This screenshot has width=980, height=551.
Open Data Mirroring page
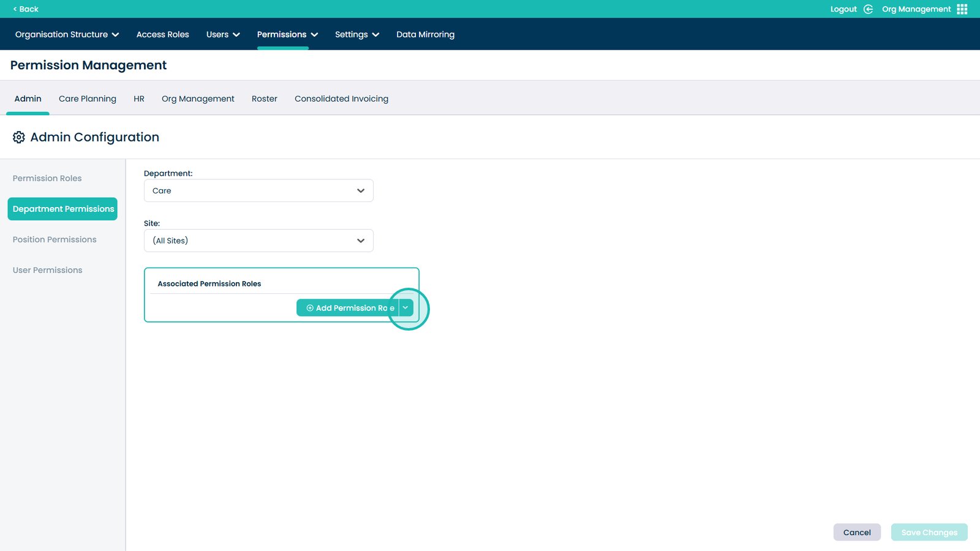(x=425, y=34)
